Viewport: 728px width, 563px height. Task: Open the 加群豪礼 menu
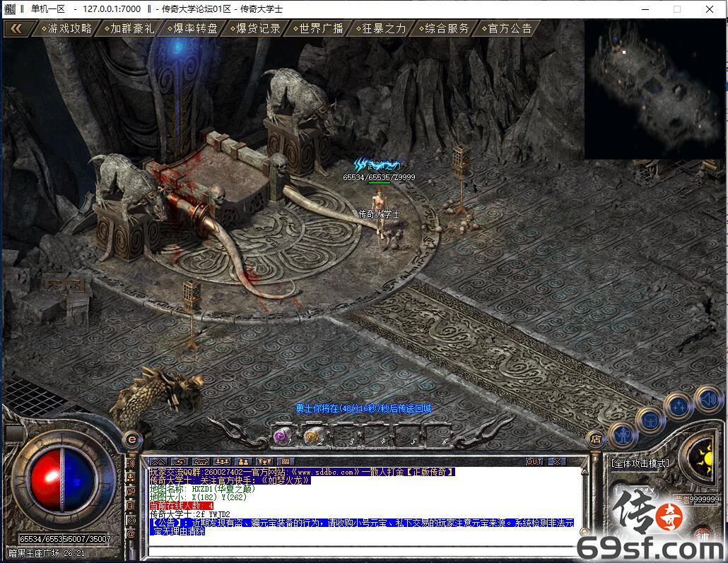[129, 29]
